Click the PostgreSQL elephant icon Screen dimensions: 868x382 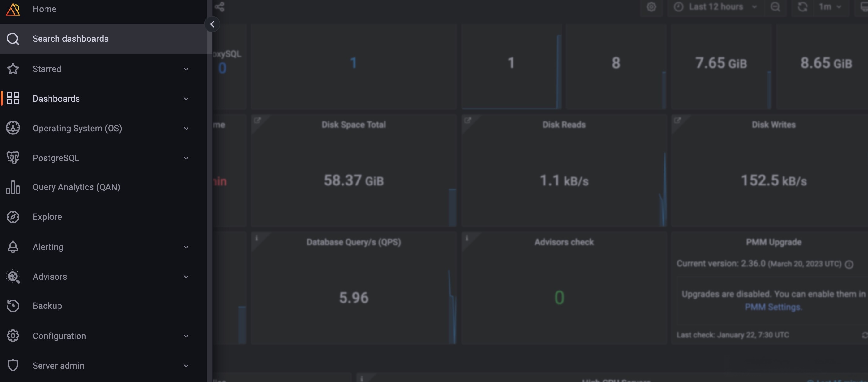pos(13,158)
